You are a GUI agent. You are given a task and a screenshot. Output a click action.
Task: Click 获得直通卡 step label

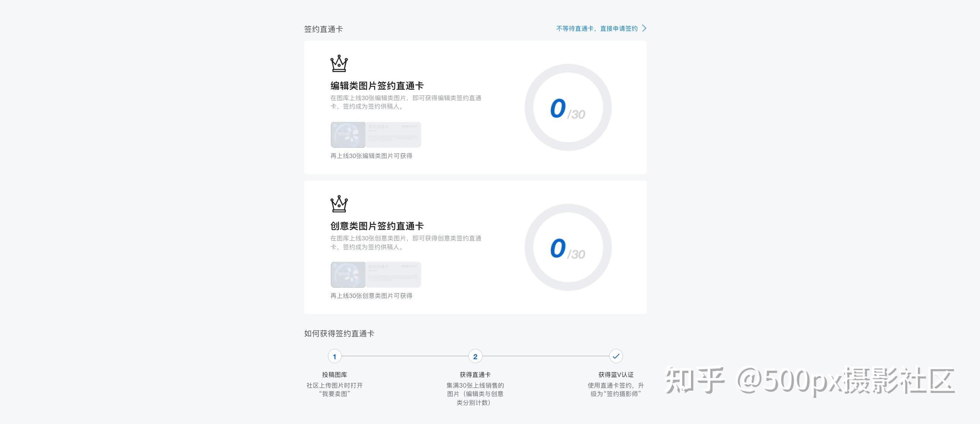point(475,375)
